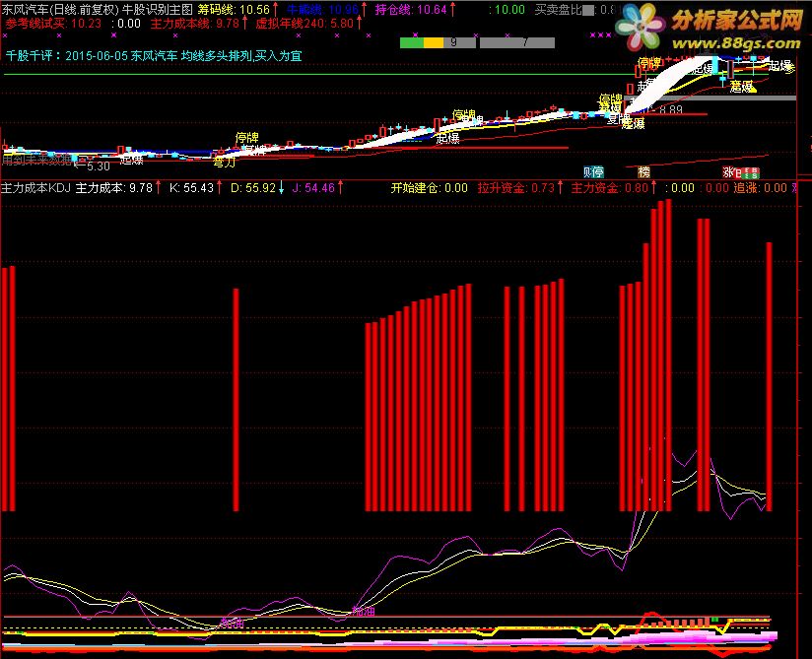This screenshot has height=659, width=812.
Task: Click the 开始建仓: 0.00 label
Action: (x=430, y=188)
